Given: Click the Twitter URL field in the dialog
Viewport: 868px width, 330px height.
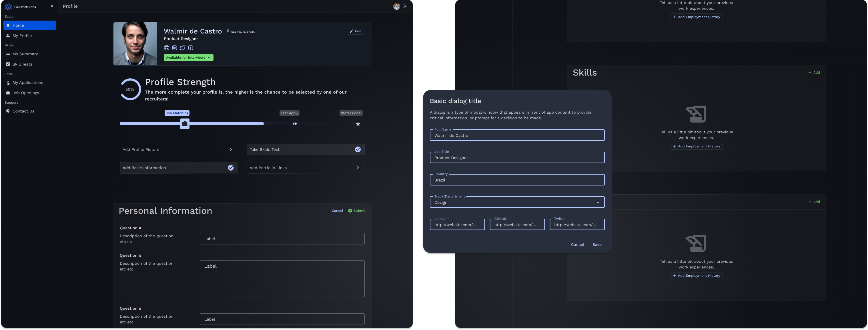Looking at the screenshot, I should pyautogui.click(x=577, y=225).
